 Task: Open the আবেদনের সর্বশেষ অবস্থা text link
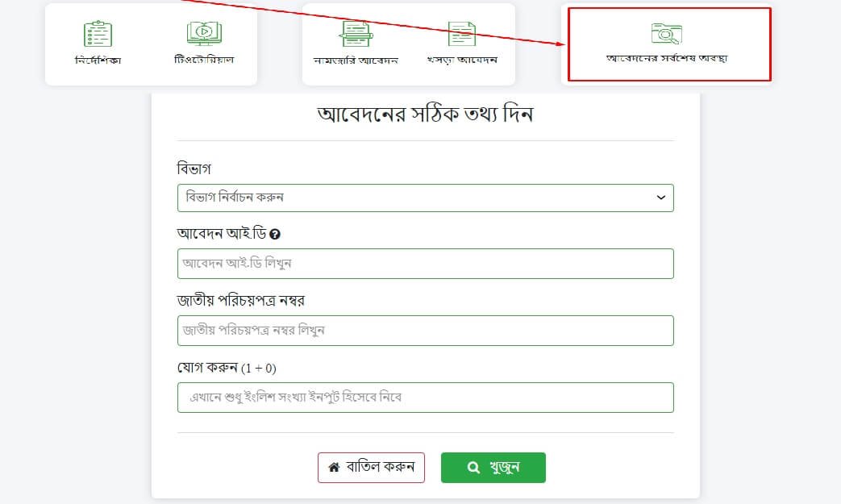click(666, 58)
